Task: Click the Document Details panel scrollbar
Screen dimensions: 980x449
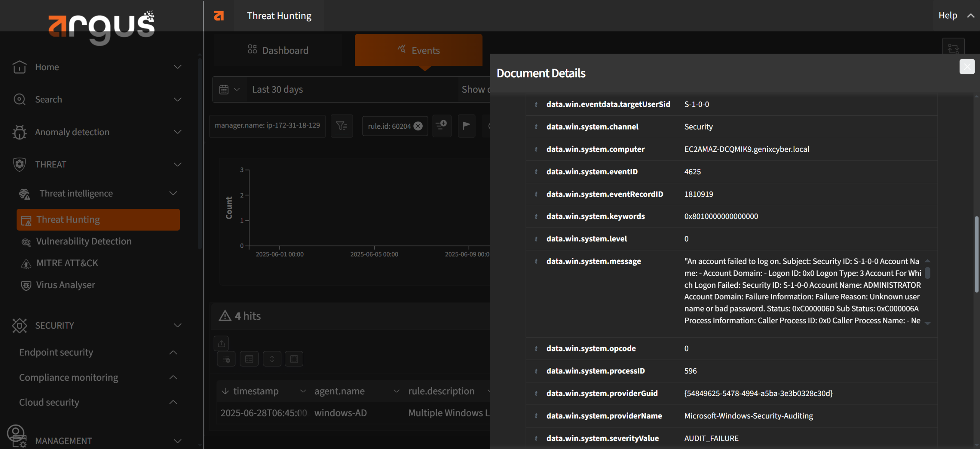Action: (x=976, y=254)
